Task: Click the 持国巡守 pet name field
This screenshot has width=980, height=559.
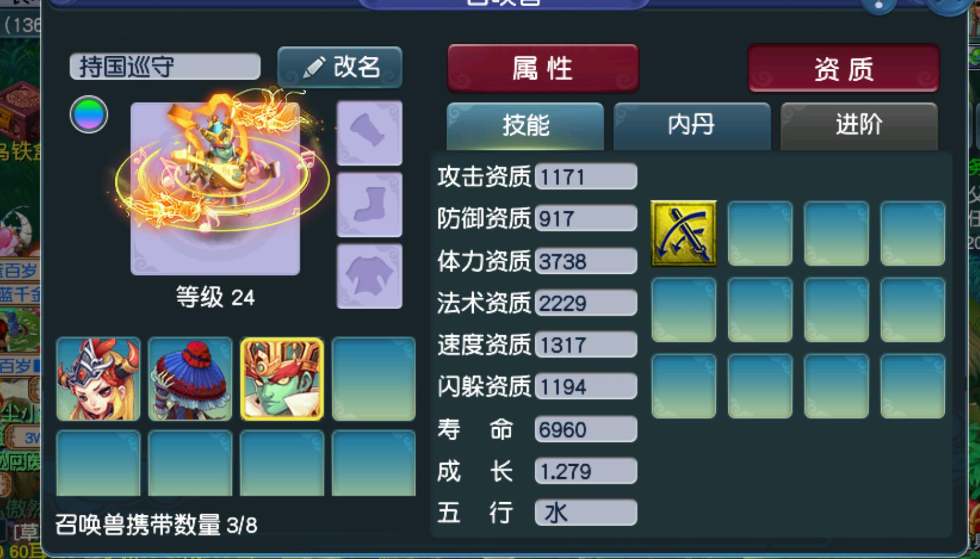Action: (x=165, y=66)
